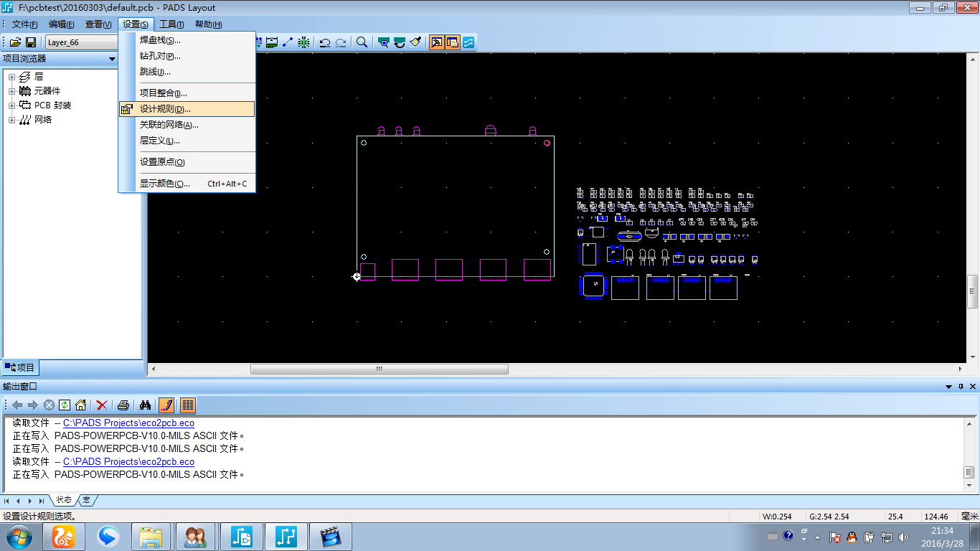The width and height of the screenshot is (980, 551).
Task: Open 显示颜色 menu entry
Action: point(187,184)
